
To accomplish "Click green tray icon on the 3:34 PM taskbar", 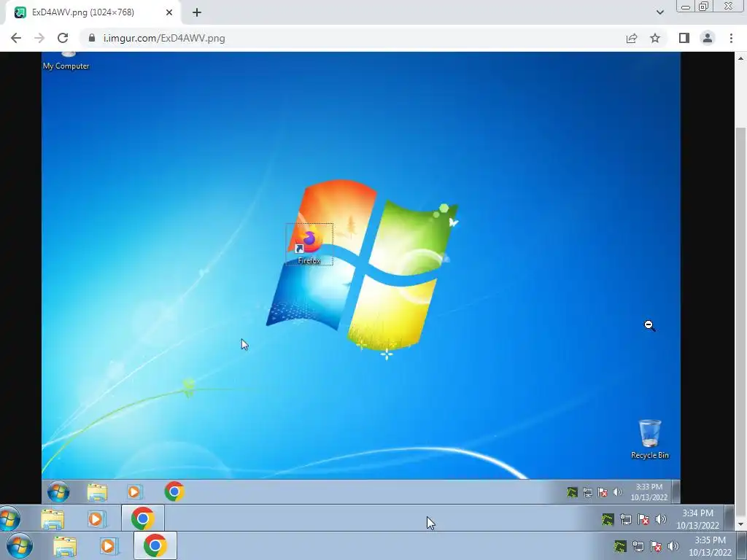I will (x=608, y=519).
